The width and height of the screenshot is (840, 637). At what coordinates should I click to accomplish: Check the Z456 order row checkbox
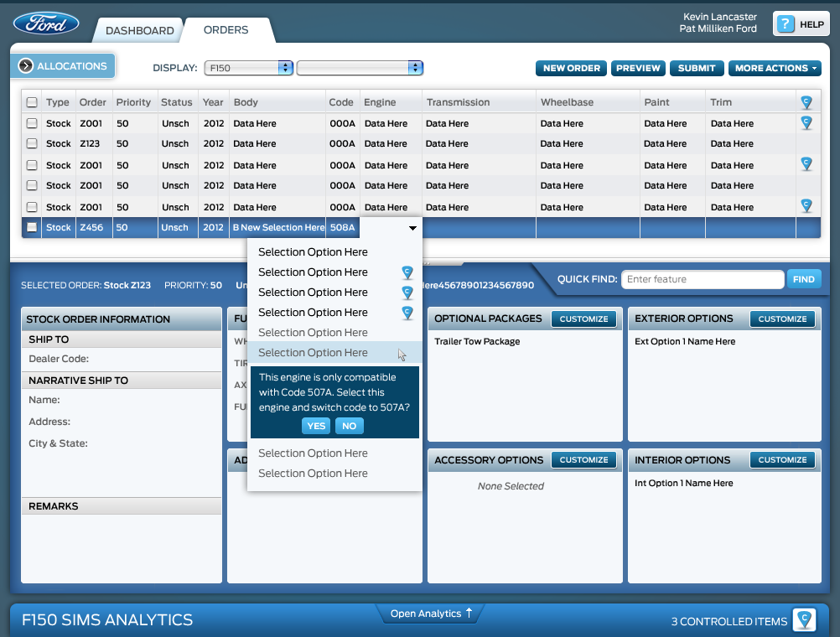click(x=32, y=227)
